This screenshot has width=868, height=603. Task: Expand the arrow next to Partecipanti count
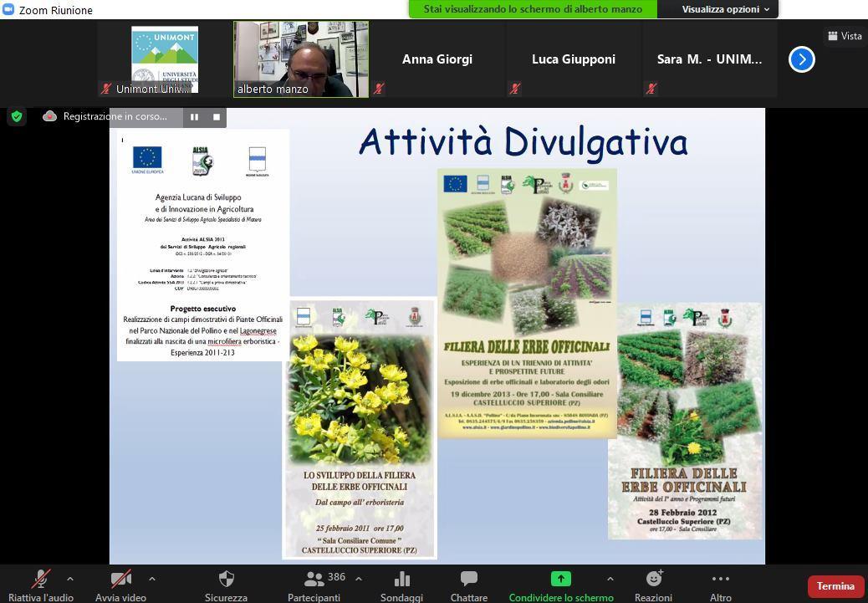pos(358,579)
